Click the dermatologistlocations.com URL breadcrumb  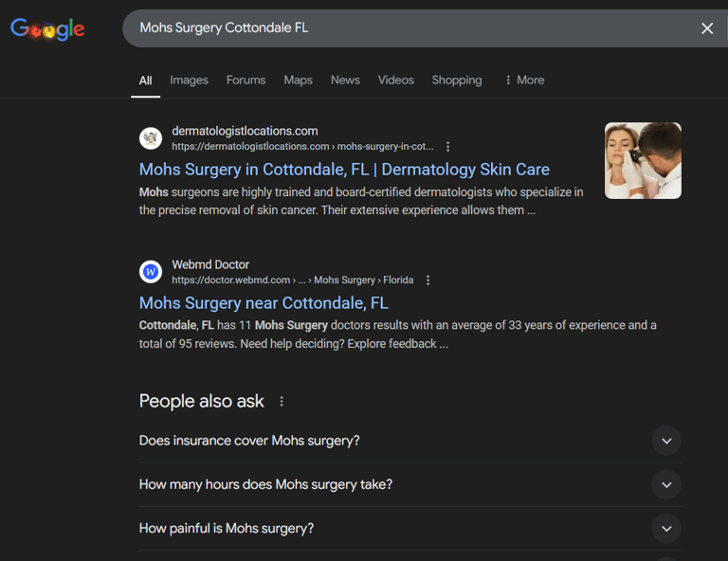pyautogui.click(x=302, y=147)
